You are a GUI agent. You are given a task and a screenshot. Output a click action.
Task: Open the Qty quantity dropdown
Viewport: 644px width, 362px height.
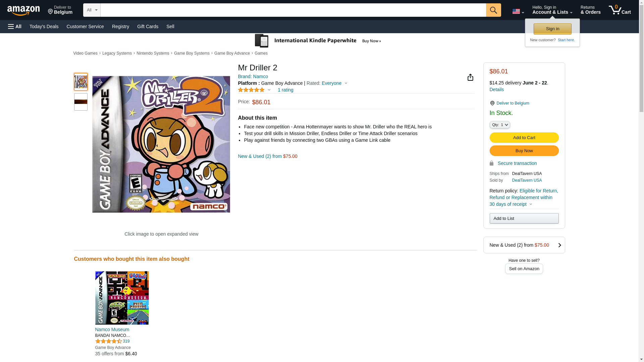click(499, 125)
